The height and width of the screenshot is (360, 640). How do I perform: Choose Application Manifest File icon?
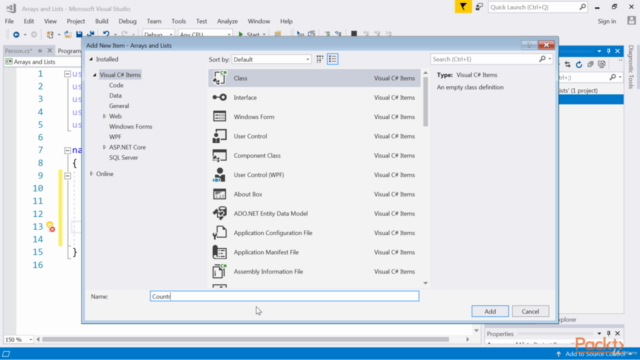tap(220, 252)
